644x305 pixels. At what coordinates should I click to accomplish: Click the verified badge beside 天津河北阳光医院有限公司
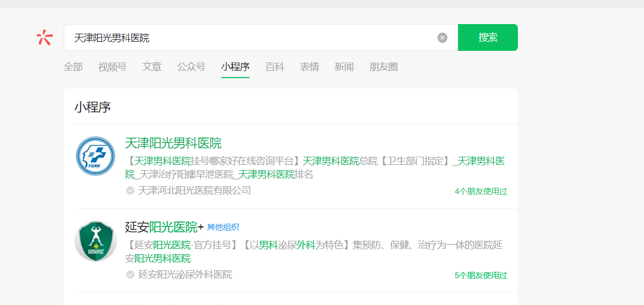(x=130, y=190)
